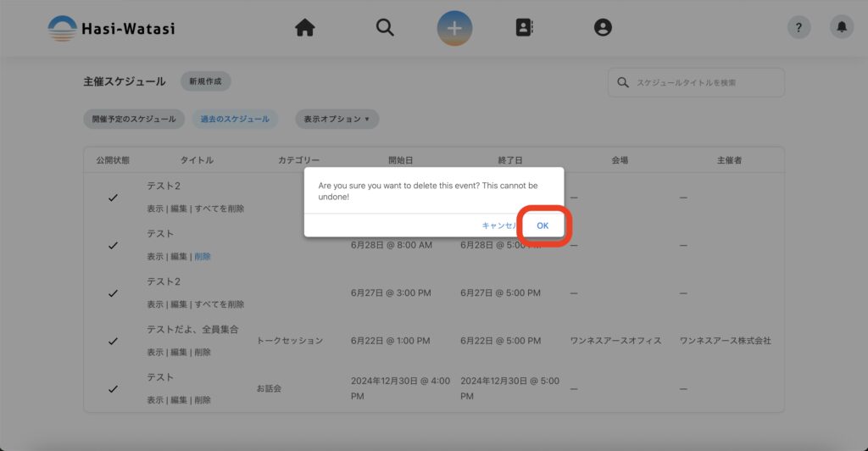Viewport: 868px width, 451px height.
Task: Click the round plus create icon
Action: (x=454, y=28)
